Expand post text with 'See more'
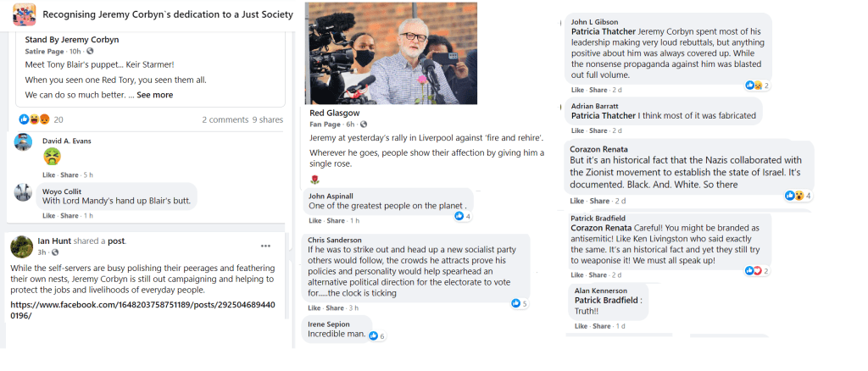 (x=155, y=95)
